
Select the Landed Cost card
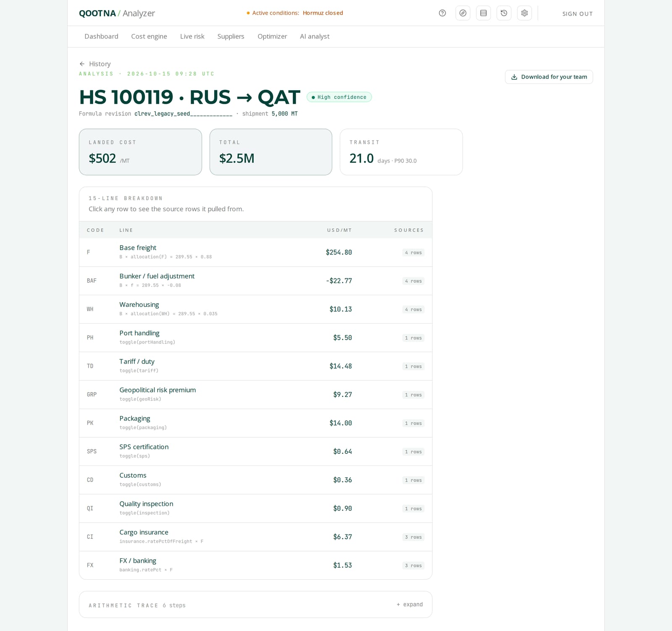click(x=140, y=152)
